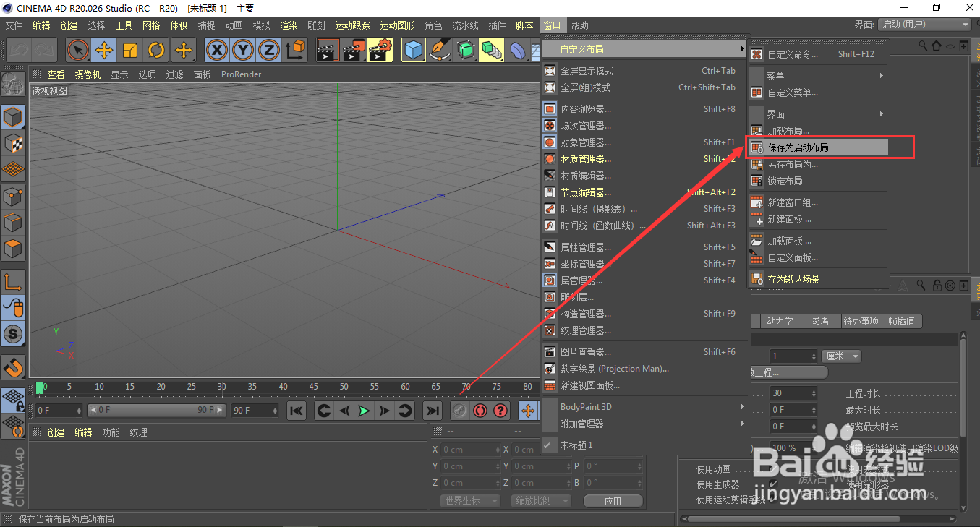
Task: Enable Model mode cube icon
Action: (14, 117)
